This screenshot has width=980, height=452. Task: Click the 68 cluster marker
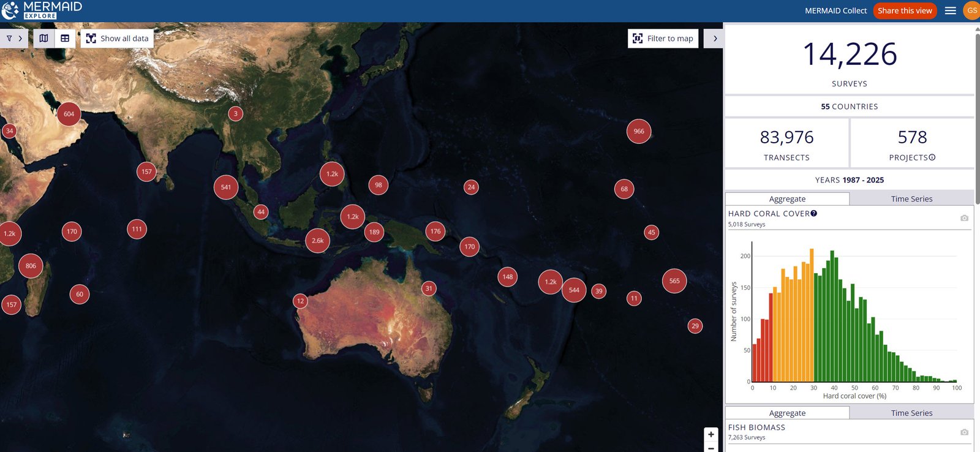(624, 189)
